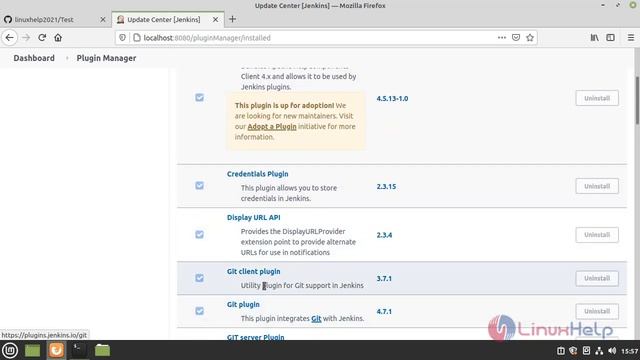Open page actions three-dot menu

tap(502, 38)
